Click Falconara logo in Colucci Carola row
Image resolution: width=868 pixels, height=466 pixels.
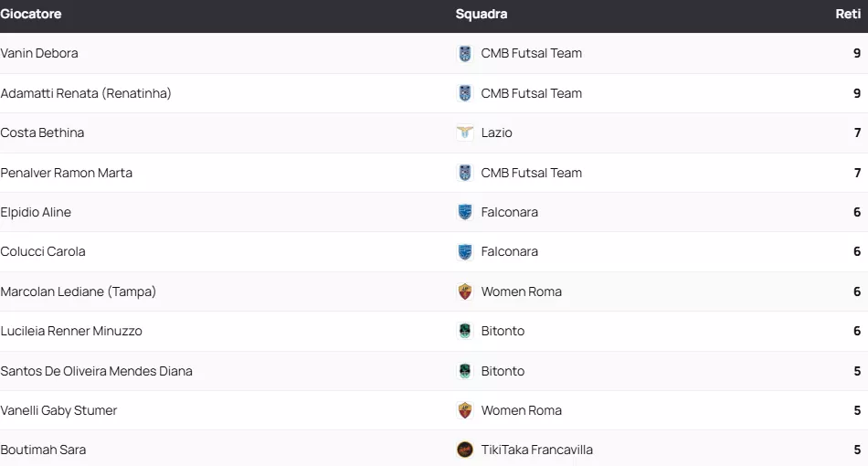[465, 252]
